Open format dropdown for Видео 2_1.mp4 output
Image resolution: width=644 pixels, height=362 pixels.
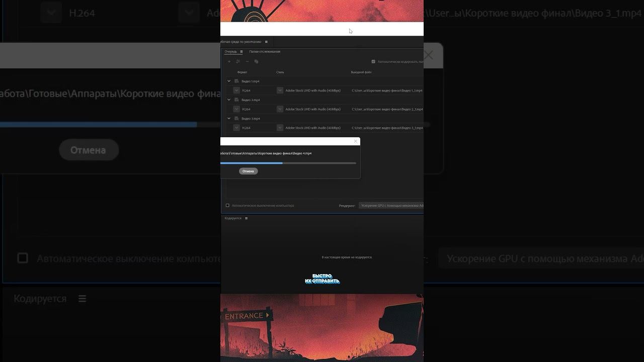click(x=236, y=109)
